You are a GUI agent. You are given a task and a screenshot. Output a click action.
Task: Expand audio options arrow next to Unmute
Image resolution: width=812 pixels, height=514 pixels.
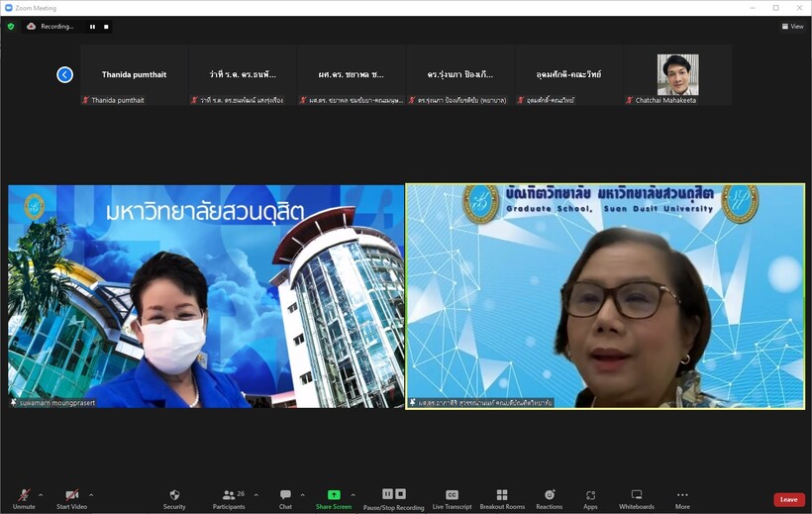(41, 494)
